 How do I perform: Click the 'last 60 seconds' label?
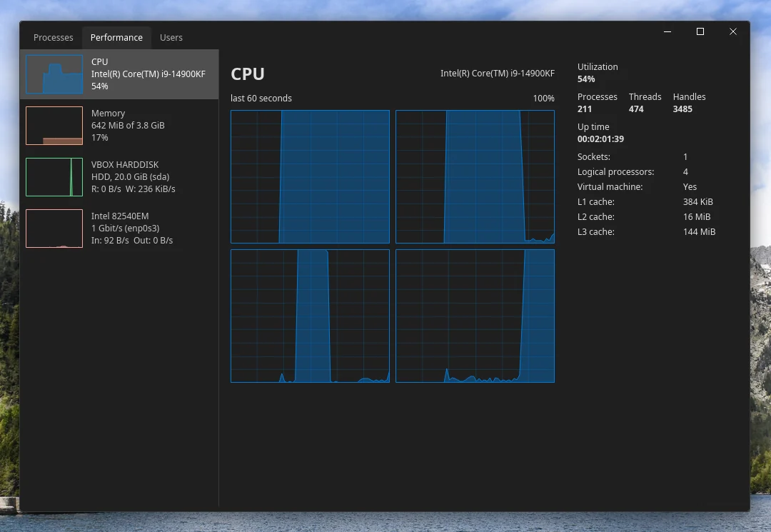[261, 99]
